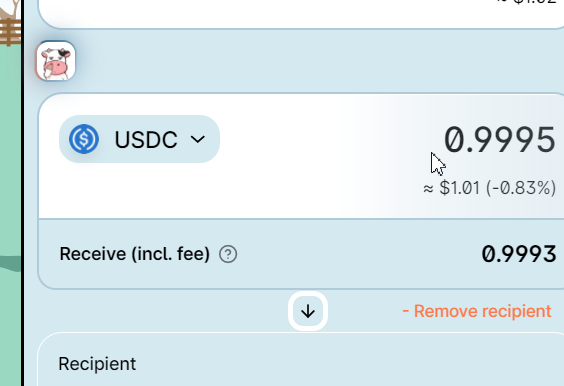Expand the USDC token chevron
Screen dimensions: 564x386
(x=198, y=139)
